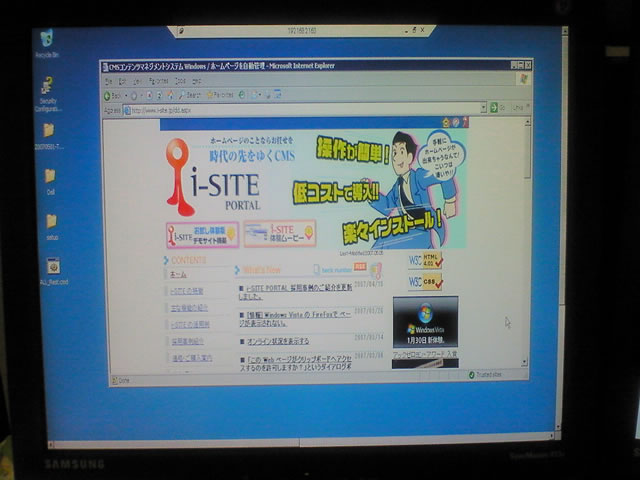Screen dimensions: 640x480
Task: Open the Favorites menu
Action: click(158, 81)
